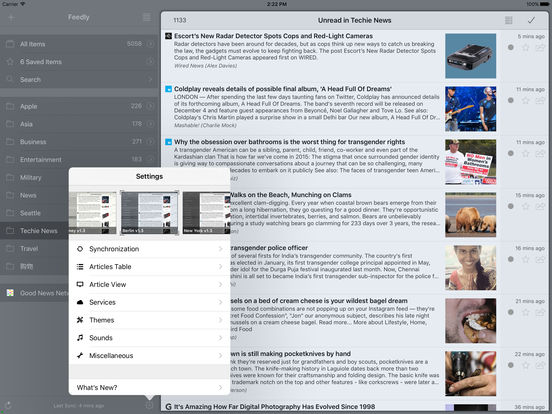Select the New York theme thumbnail

206,213
